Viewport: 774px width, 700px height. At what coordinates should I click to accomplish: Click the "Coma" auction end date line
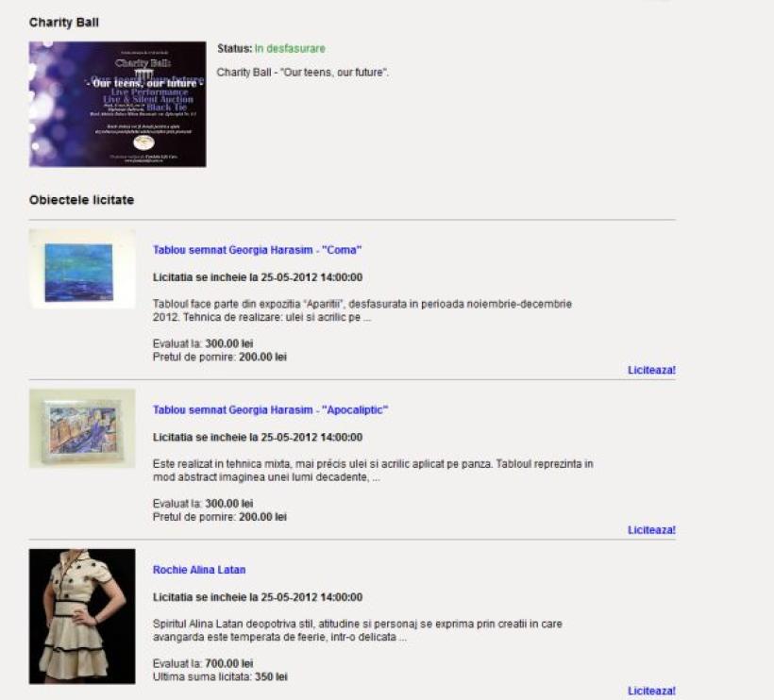click(257, 277)
